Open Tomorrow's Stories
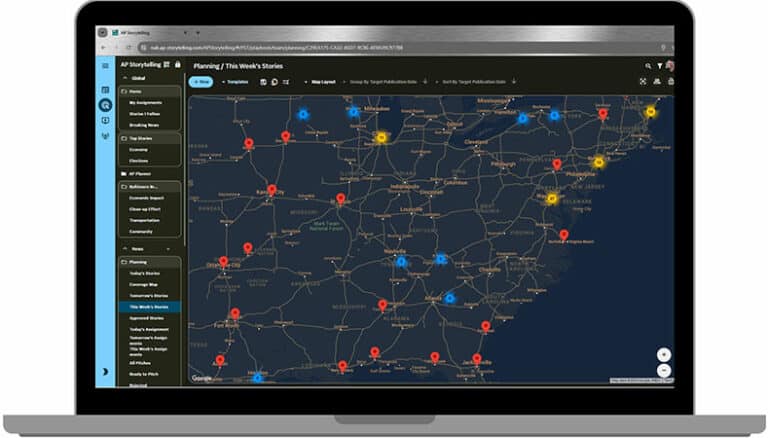 tap(148, 296)
